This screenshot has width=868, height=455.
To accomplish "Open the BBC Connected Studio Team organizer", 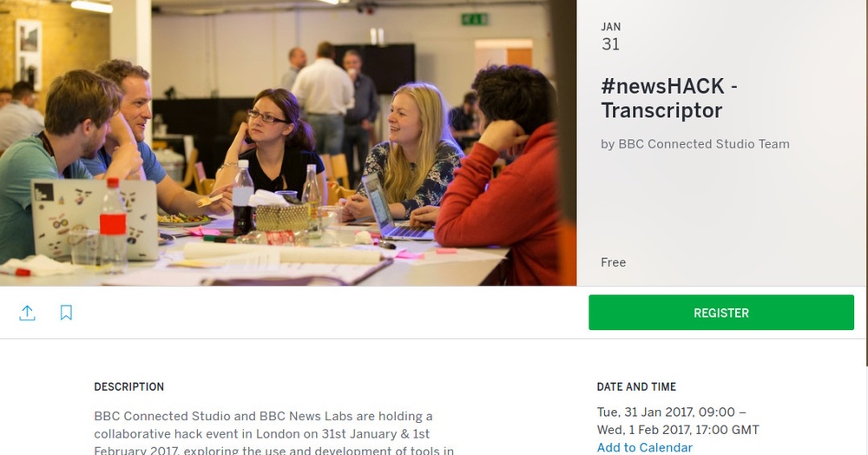I will [694, 144].
